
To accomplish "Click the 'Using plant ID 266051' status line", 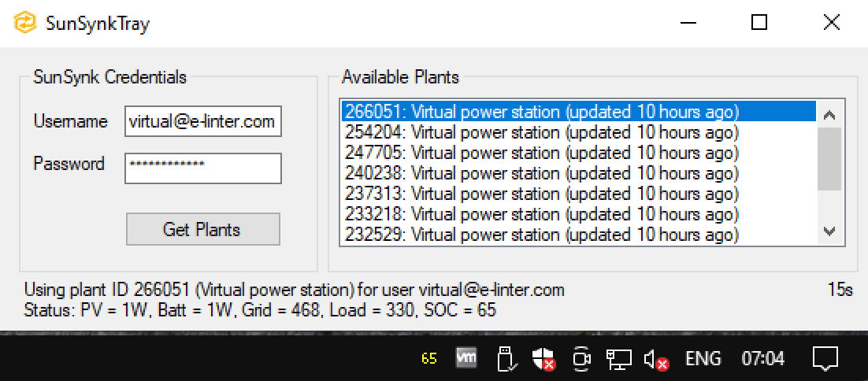I will (x=295, y=290).
